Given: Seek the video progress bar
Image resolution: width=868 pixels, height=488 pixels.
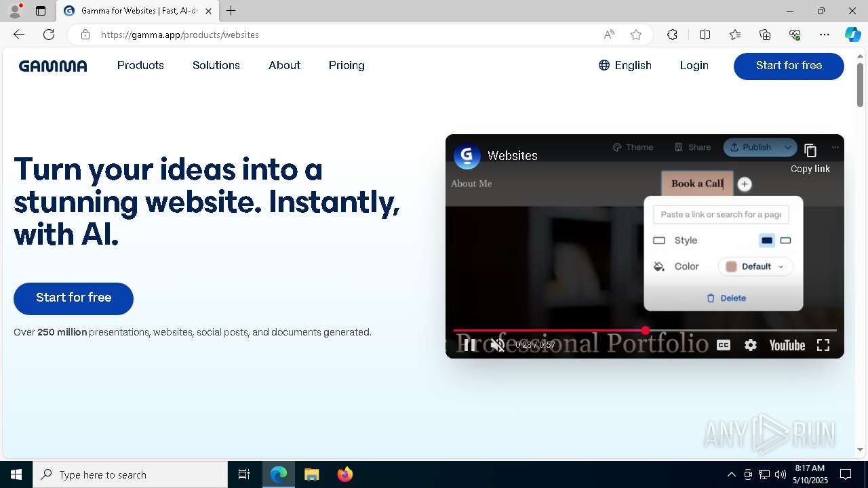Looking at the screenshot, I should (645, 331).
